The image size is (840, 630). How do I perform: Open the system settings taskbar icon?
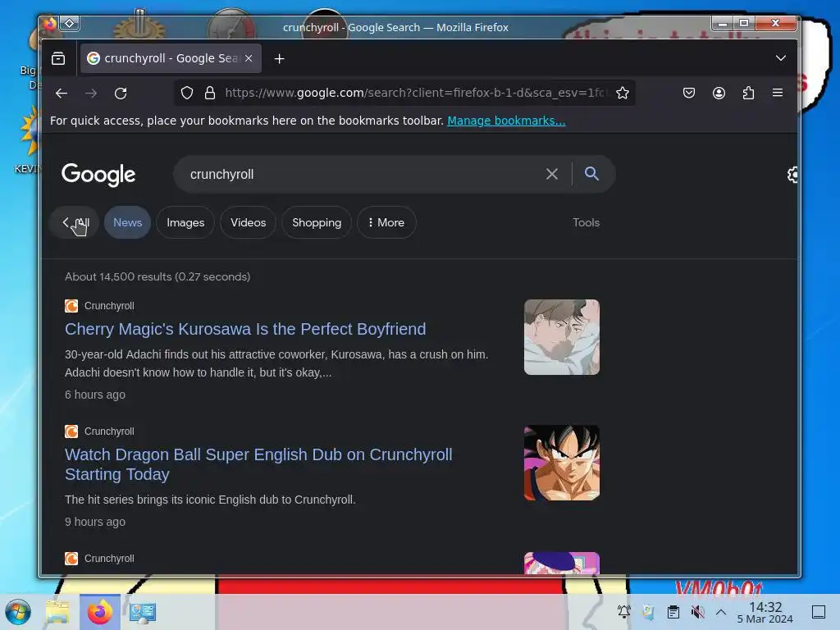(x=143, y=612)
